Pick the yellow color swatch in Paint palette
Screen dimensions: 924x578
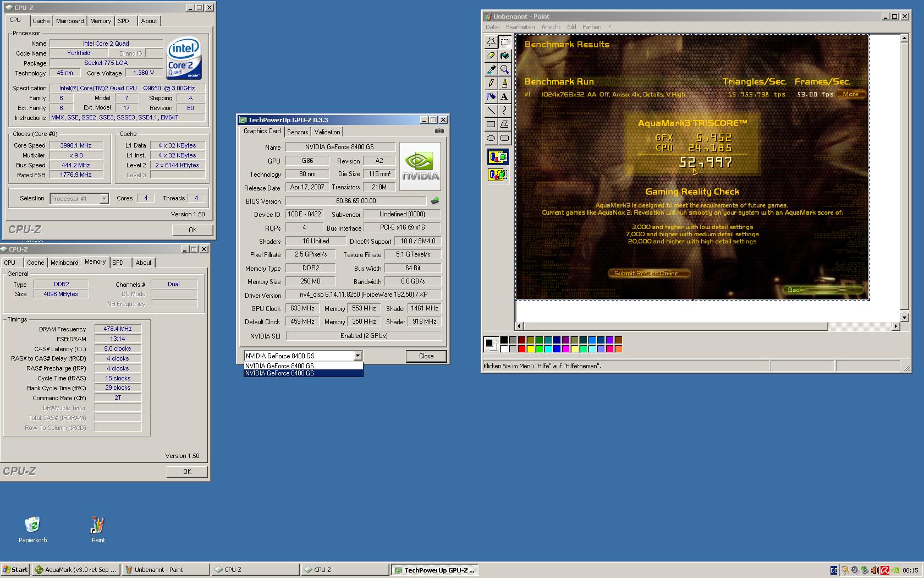(530, 348)
